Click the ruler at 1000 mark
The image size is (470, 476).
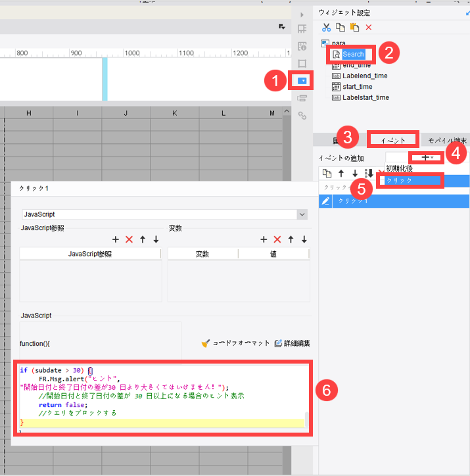click(132, 53)
